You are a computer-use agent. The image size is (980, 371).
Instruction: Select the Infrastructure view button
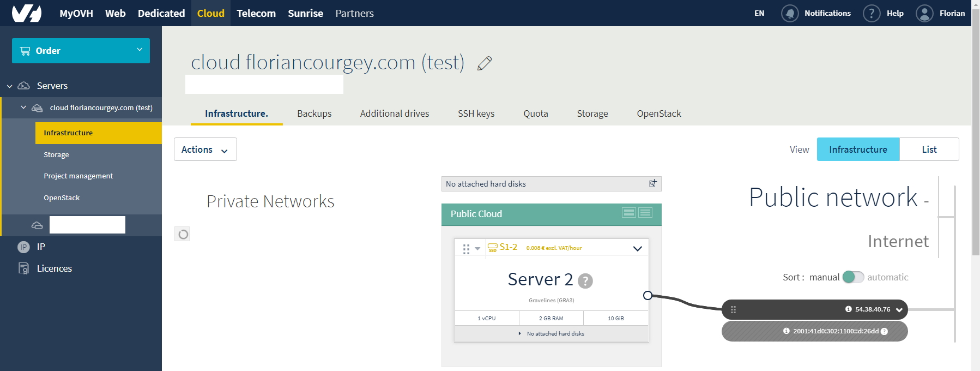tap(857, 149)
